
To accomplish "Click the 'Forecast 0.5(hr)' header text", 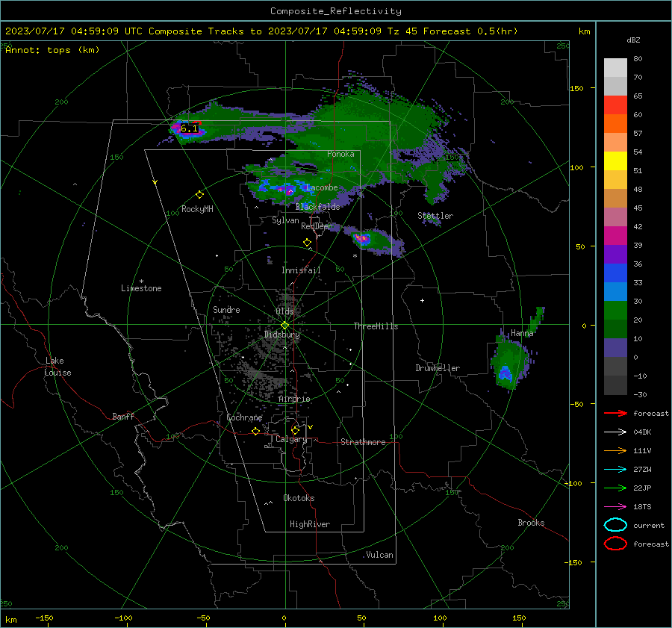I will tap(470, 31).
